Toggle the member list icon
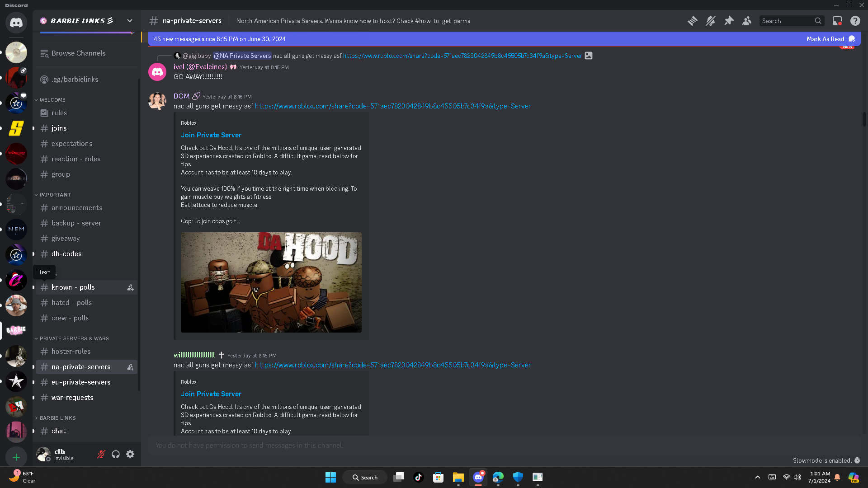This screenshot has height=488, width=868. click(747, 21)
